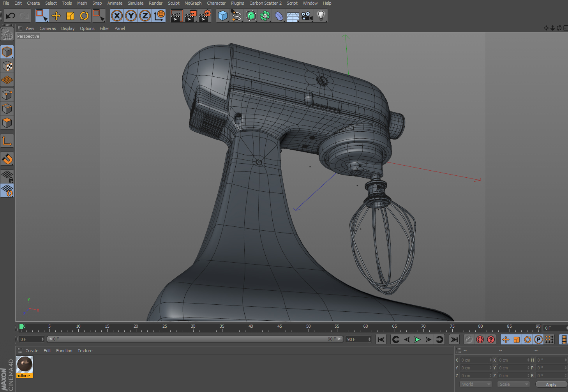
Task: Select the Move tool in toolbar
Action: tap(56, 16)
